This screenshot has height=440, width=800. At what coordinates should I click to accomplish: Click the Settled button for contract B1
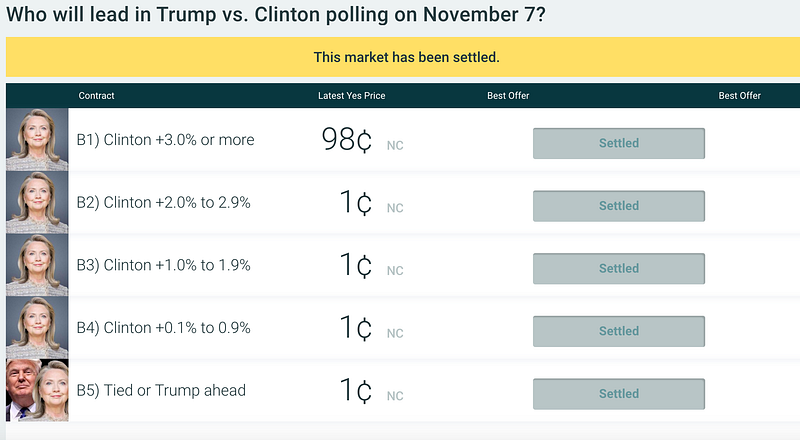[618, 143]
